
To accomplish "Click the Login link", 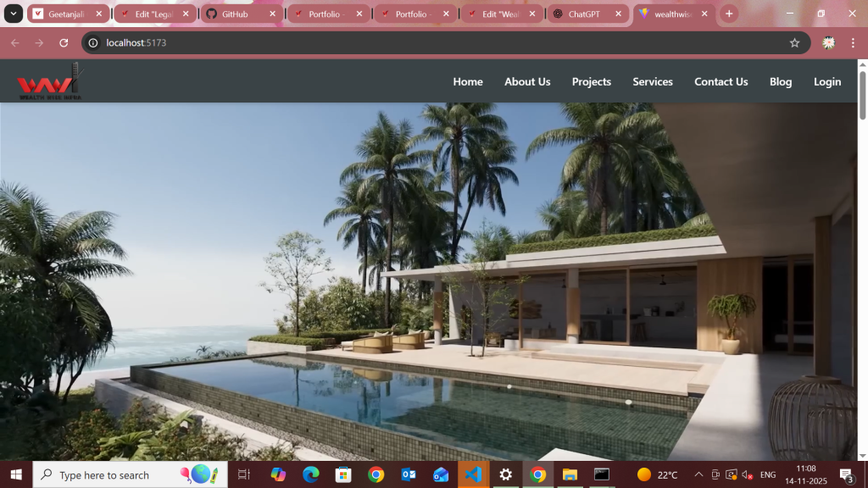I will (826, 82).
